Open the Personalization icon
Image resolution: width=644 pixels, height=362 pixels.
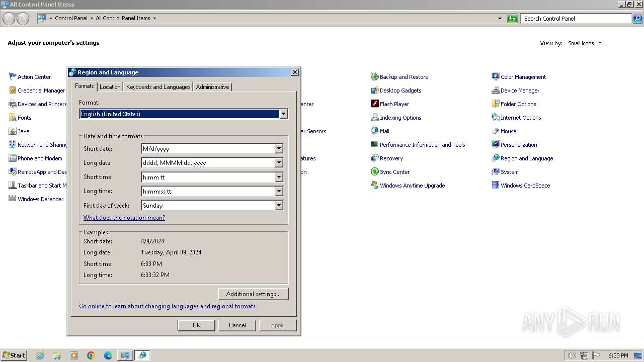[x=496, y=145]
